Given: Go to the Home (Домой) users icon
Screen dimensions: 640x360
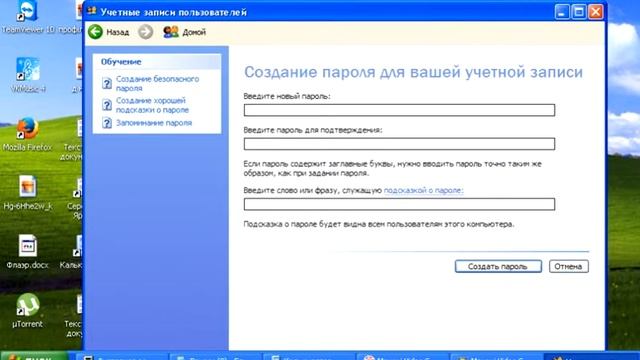Looking at the screenshot, I should pyautogui.click(x=171, y=32).
